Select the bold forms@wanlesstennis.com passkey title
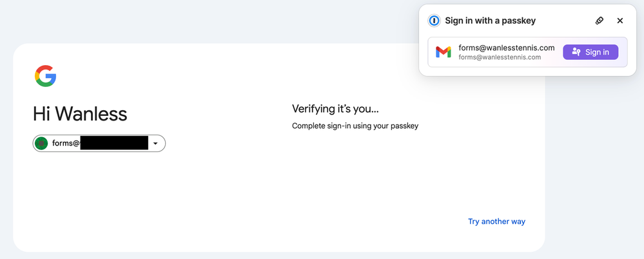The image size is (644, 259). [507, 48]
